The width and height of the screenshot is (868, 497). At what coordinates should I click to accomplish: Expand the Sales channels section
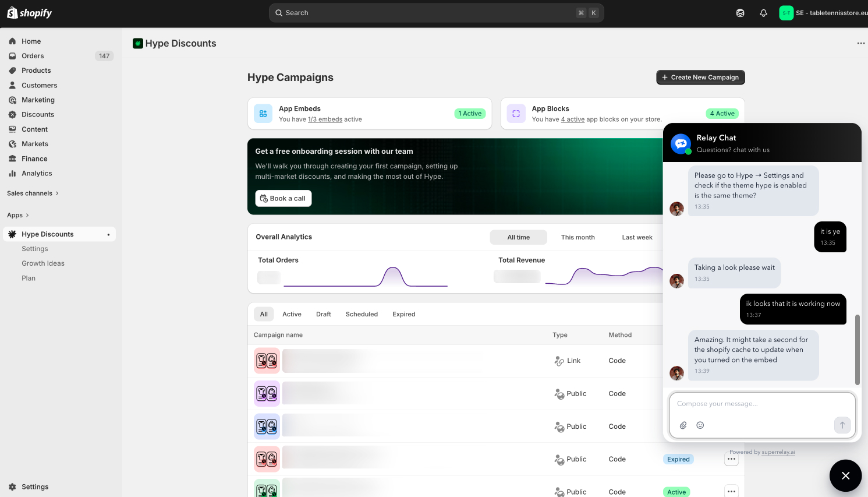[33, 193]
